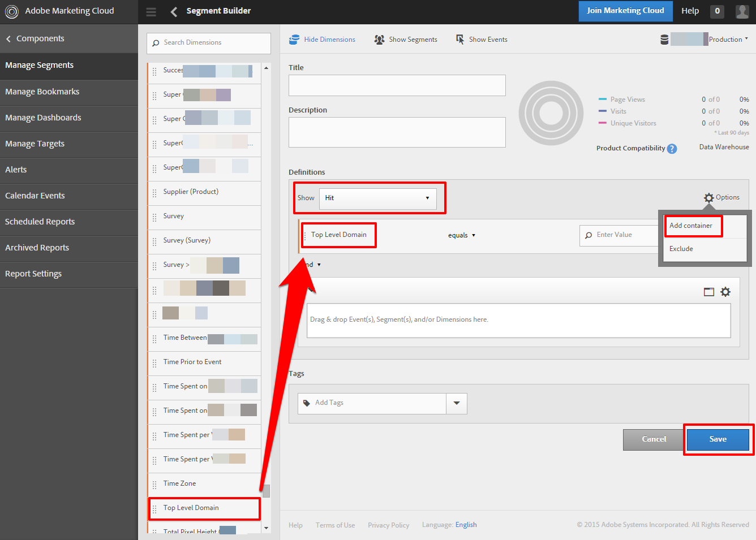Screen dimensions: 756x540
Task: Select Exclude from Options menu
Action: pos(681,249)
